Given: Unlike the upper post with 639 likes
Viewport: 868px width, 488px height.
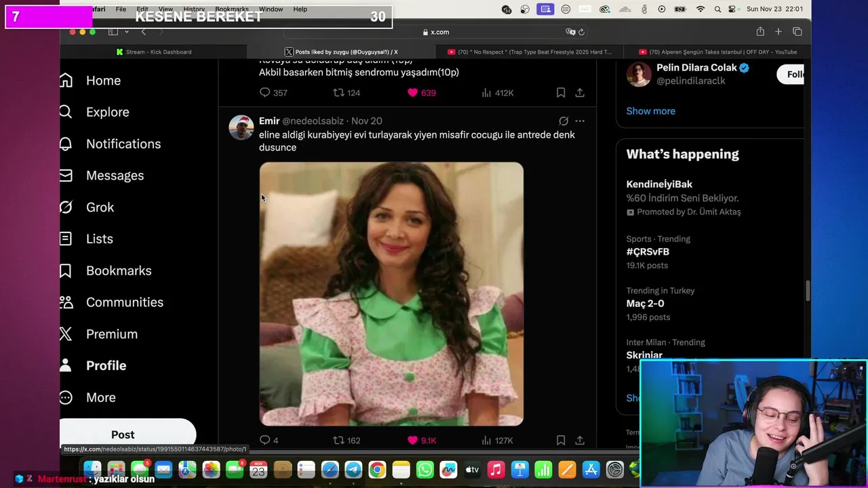Looking at the screenshot, I should coord(421,92).
